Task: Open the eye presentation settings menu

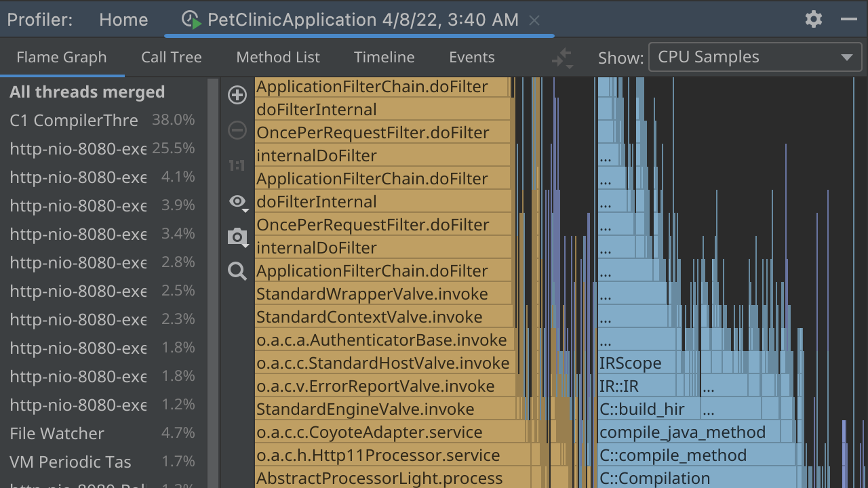Action: [237, 201]
